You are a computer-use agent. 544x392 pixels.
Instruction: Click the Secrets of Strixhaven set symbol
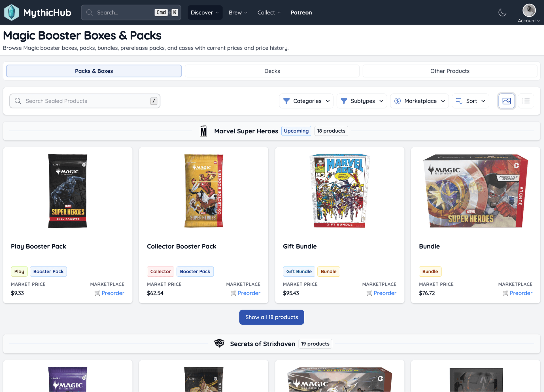219,344
